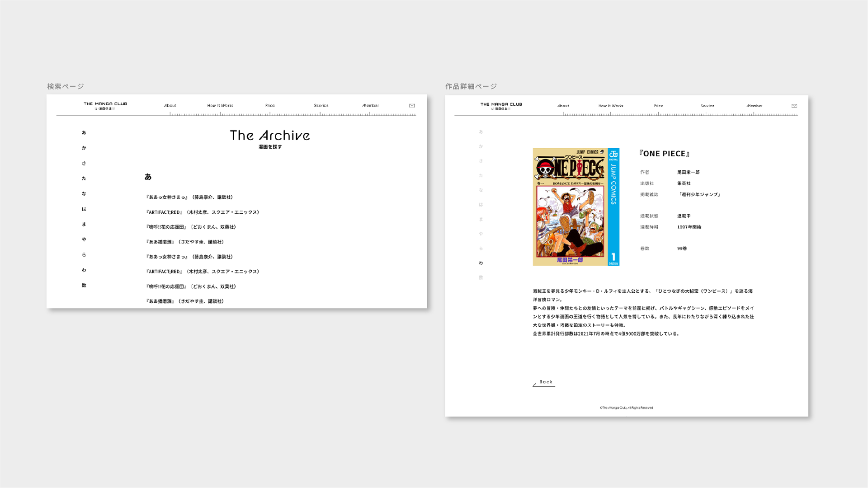Open About in detail page navigation
This screenshot has height=488, width=868.
click(x=563, y=106)
